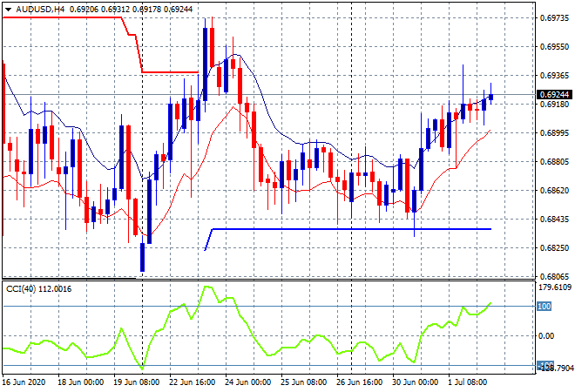Viewport: 575px width, 392px height.
Task: Select the CCI(40) 112.0016 indicator label
Action: [39, 289]
